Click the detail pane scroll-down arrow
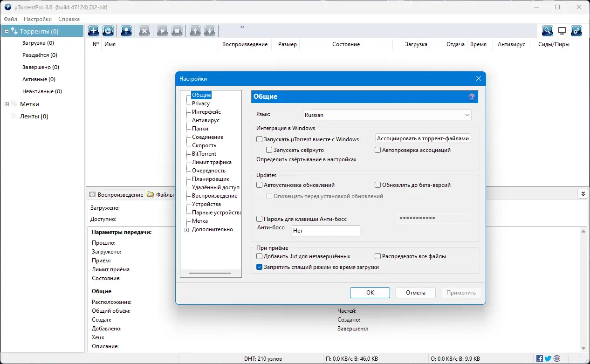The height and width of the screenshot is (364, 590). tap(583, 348)
